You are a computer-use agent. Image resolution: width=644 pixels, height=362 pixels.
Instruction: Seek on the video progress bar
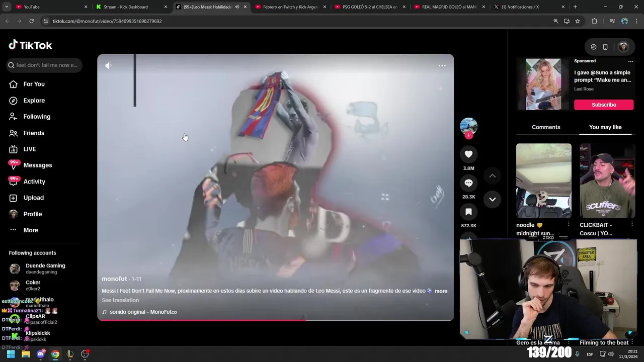tap(275, 320)
